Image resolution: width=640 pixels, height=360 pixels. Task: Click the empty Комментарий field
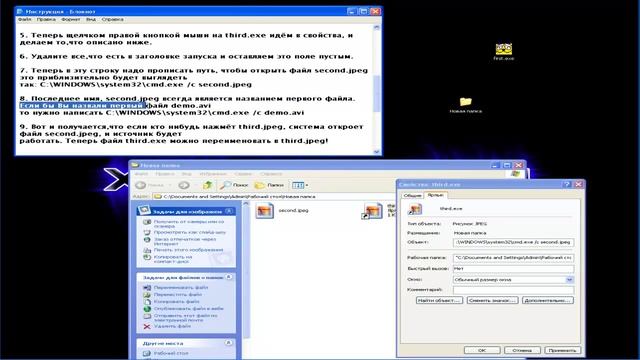513,289
